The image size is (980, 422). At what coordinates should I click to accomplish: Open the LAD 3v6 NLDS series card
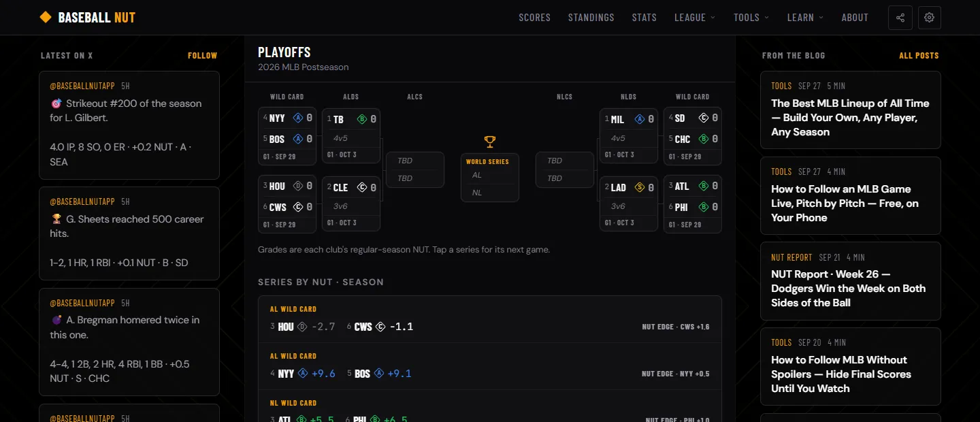(629, 204)
